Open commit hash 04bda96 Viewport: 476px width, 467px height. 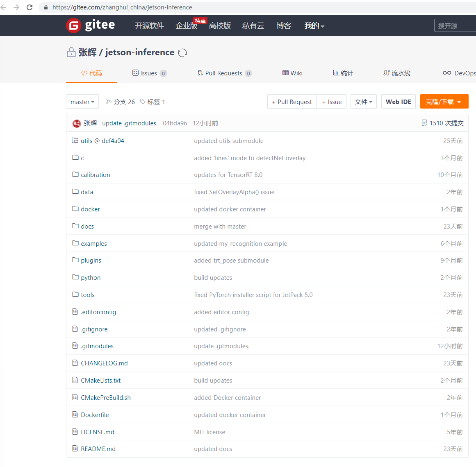(x=175, y=123)
